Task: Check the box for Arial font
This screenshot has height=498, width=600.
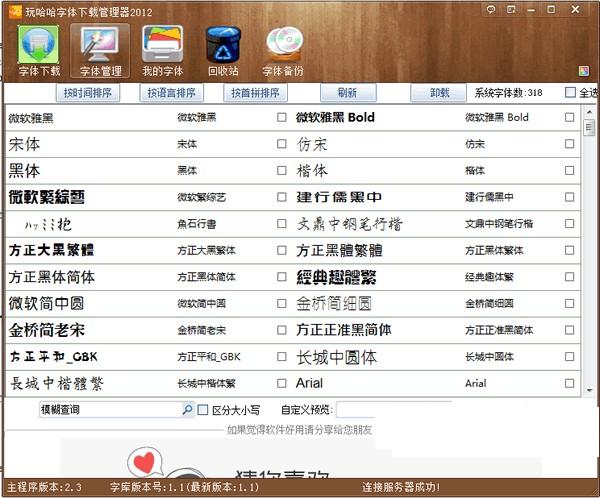Action: (x=569, y=383)
